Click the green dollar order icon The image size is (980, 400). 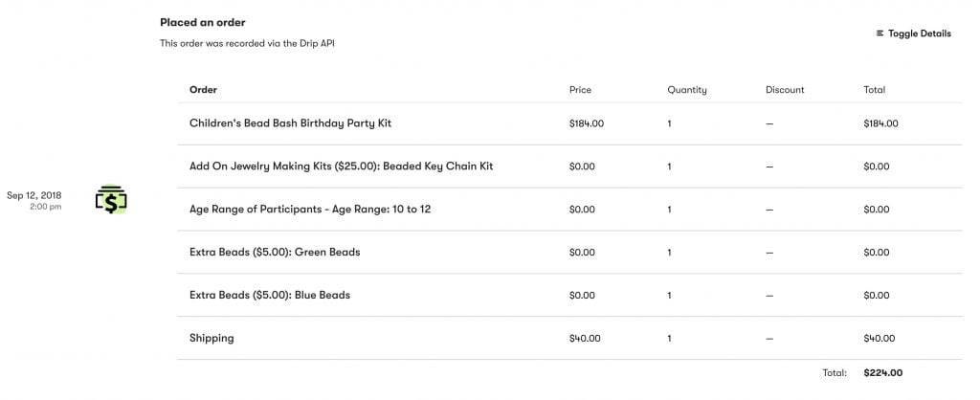click(x=111, y=200)
